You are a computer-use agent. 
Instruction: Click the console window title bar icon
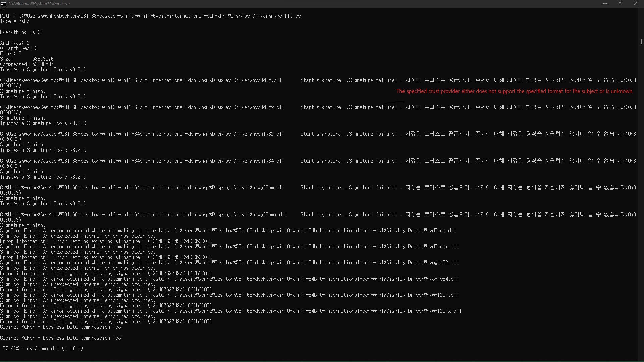click(x=3, y=4)
